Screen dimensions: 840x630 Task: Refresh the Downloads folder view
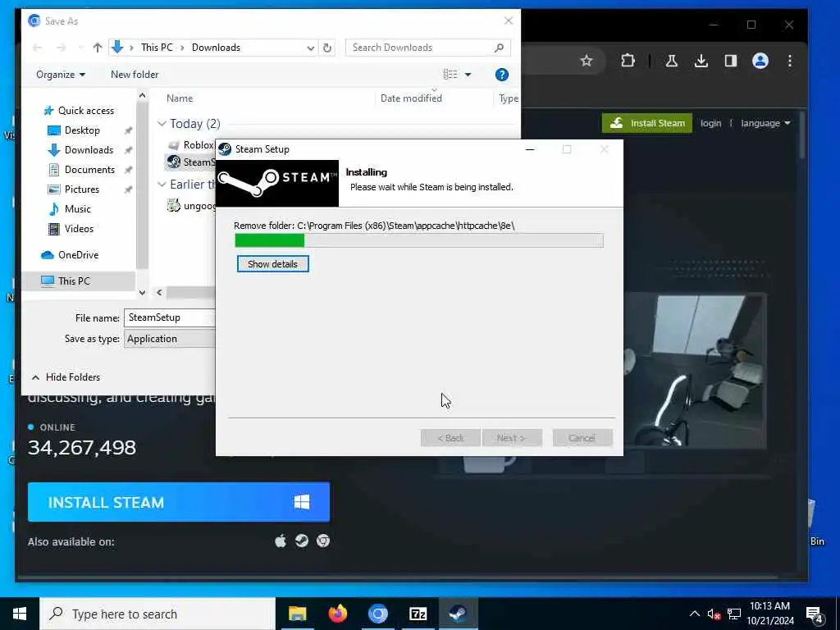(326, 48)
